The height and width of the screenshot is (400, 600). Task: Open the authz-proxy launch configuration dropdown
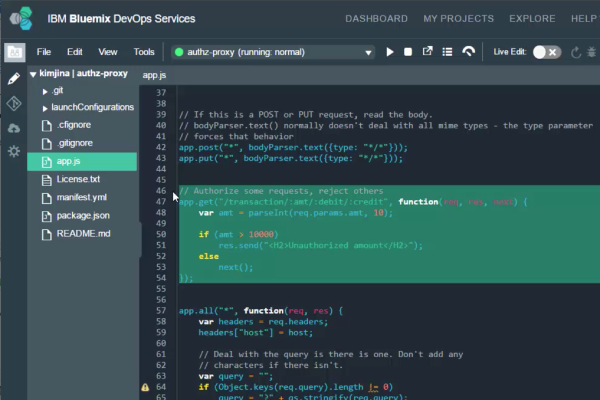tap(272, 52)
